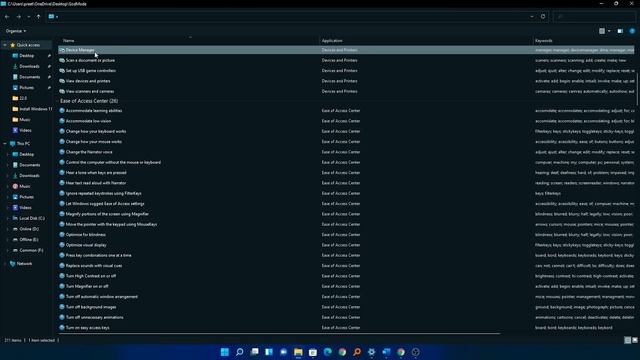Screen dimensions: 640x360
Task: Open recent locations dropdown arrow
Action: [29, 17]
